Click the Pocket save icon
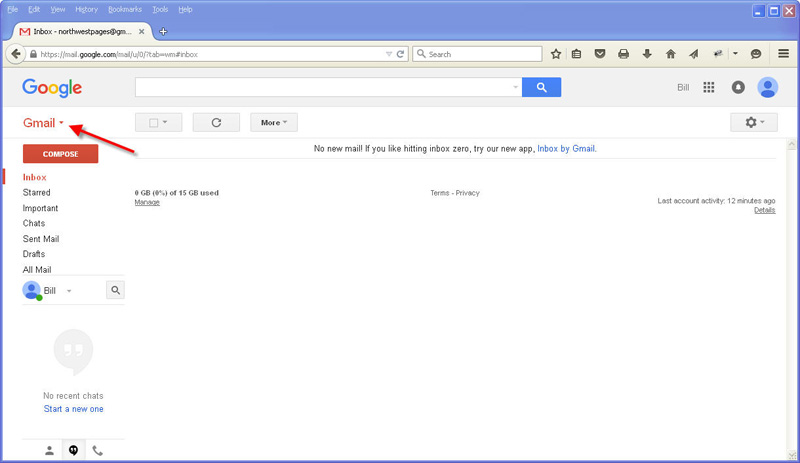Screen dimensions: 800x463 [600, 54]
